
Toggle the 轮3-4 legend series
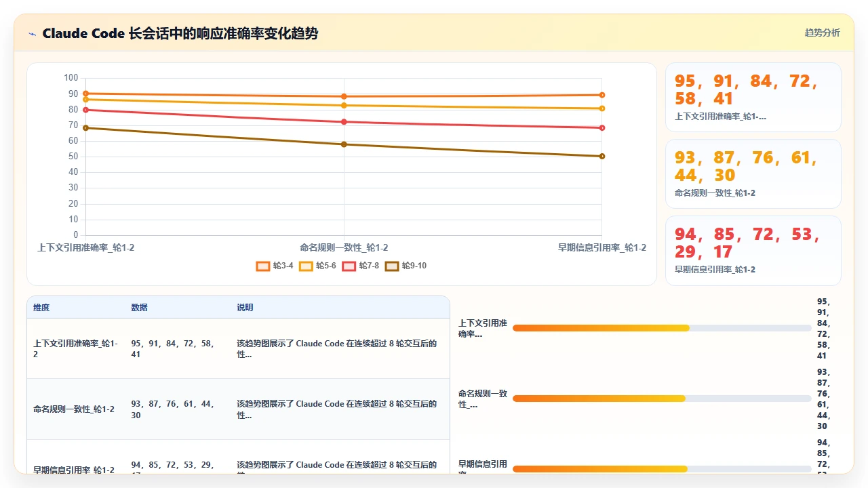[x=275, y=266]
